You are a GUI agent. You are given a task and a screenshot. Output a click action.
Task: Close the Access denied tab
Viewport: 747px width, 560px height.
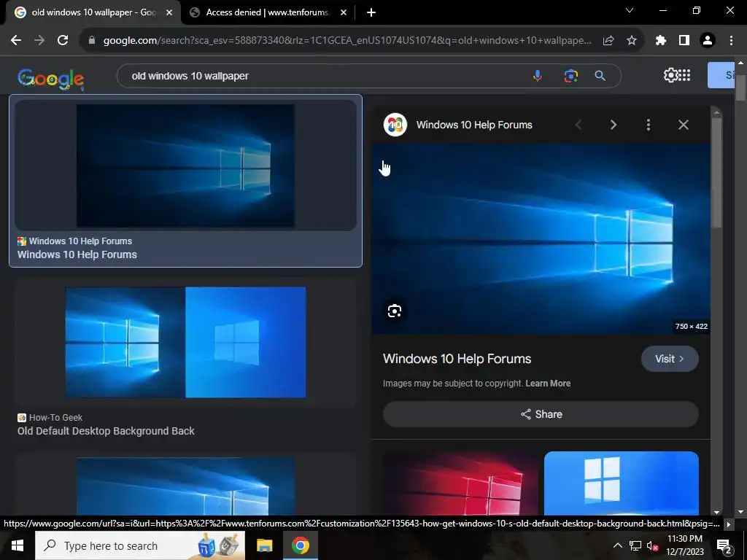[x=344, y=12]
